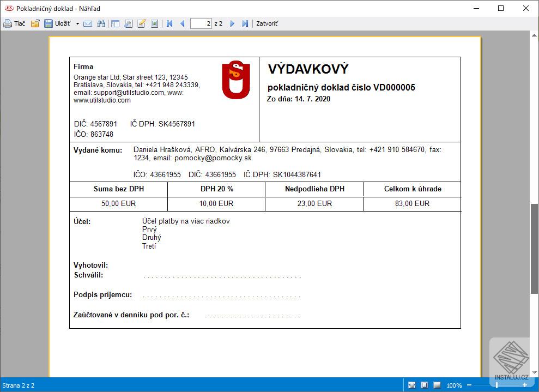The width and height of the screenshot is (539, 392).
Task: Click the zoom slider handle
Action: (496, 385)
